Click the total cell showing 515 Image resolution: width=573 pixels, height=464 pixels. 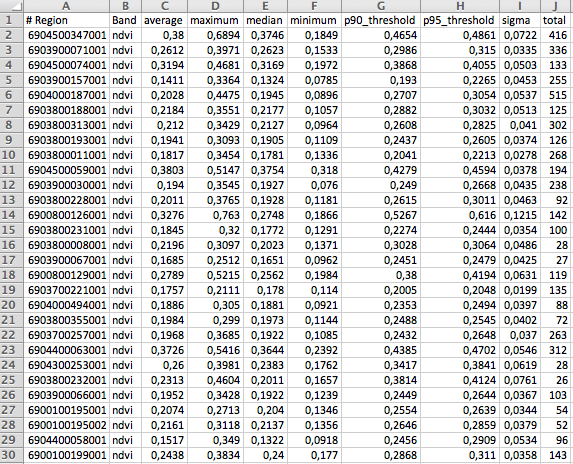click(556, 95)
